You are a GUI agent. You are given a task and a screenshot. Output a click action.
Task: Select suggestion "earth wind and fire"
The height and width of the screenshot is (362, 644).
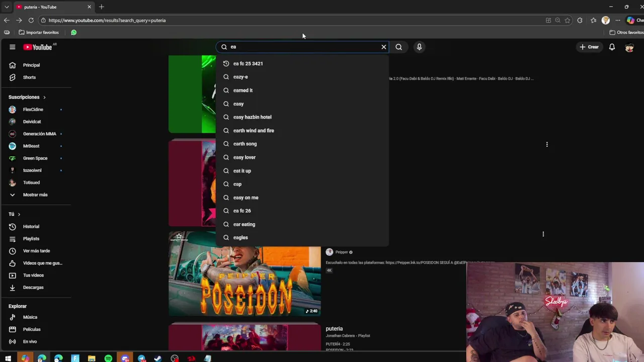302,130
